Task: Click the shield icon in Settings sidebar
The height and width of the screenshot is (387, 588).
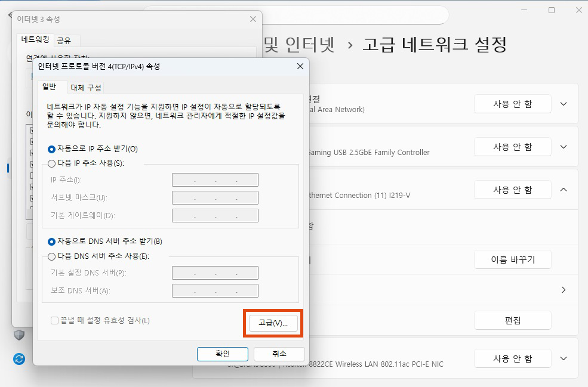Action: click(19, 335)
